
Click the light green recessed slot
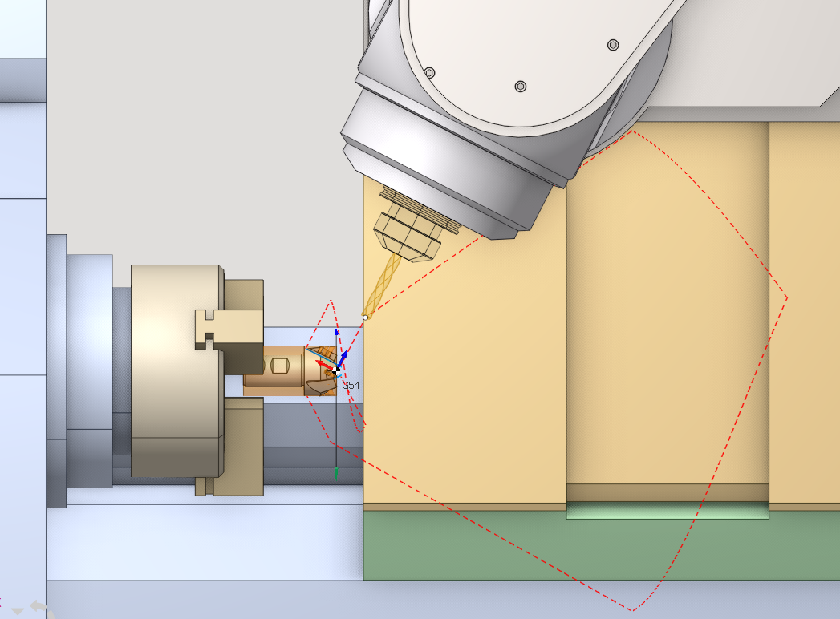coord(667,511)
